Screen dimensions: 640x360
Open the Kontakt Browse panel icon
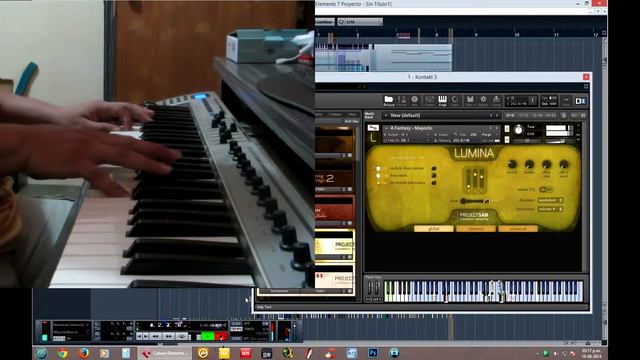point(389,100)
